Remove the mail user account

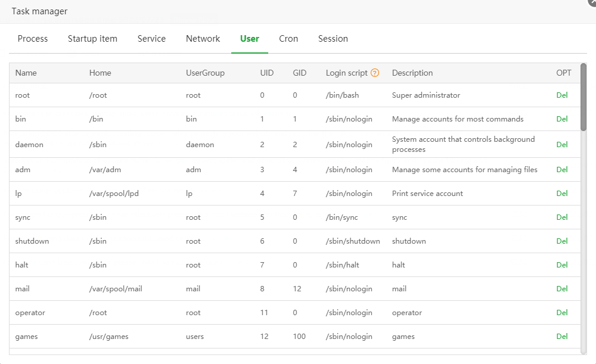coord(561,289)
